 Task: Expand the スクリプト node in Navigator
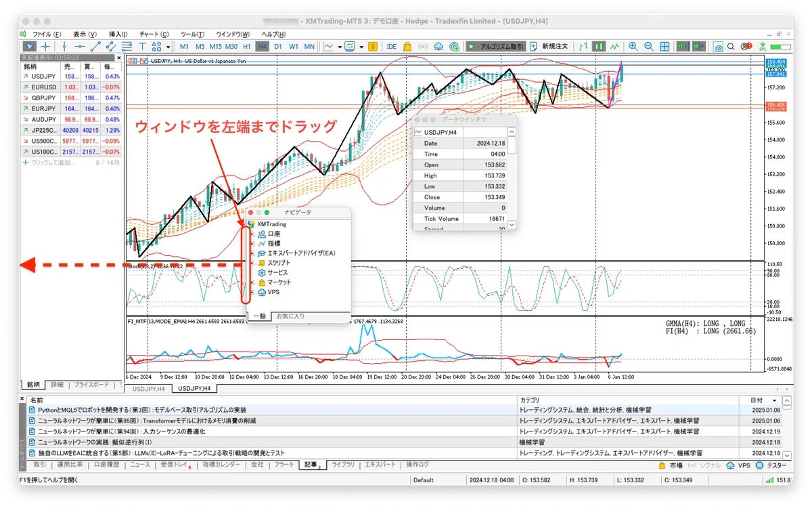pyautogui.click(x=252, y=263)
